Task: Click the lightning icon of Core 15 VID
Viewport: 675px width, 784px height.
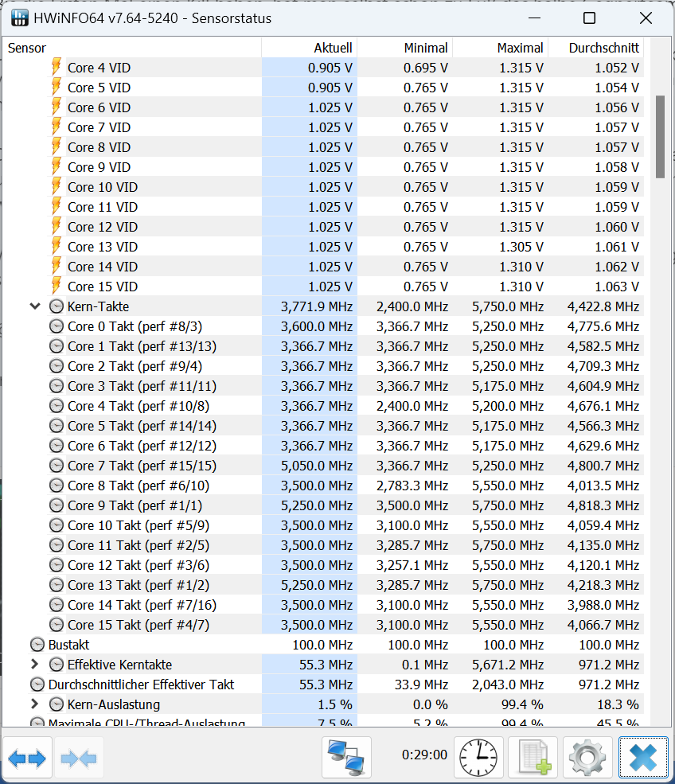Action: (x=57, y=287)
